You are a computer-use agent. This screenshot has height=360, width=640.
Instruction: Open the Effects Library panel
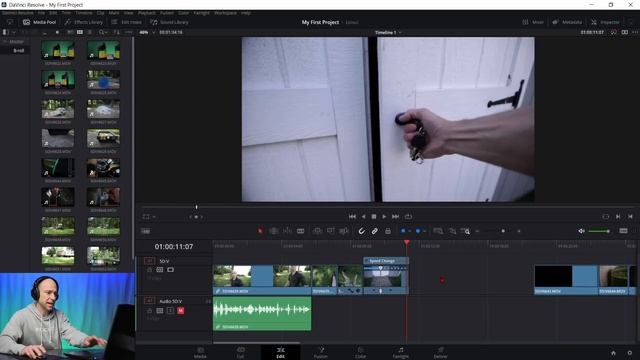(84, 22)
